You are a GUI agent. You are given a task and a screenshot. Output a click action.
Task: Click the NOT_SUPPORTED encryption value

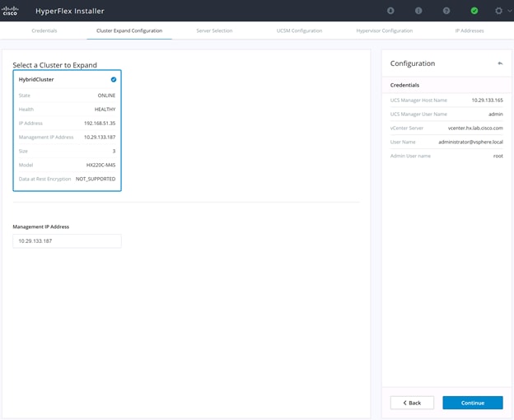tap(96, 179)
